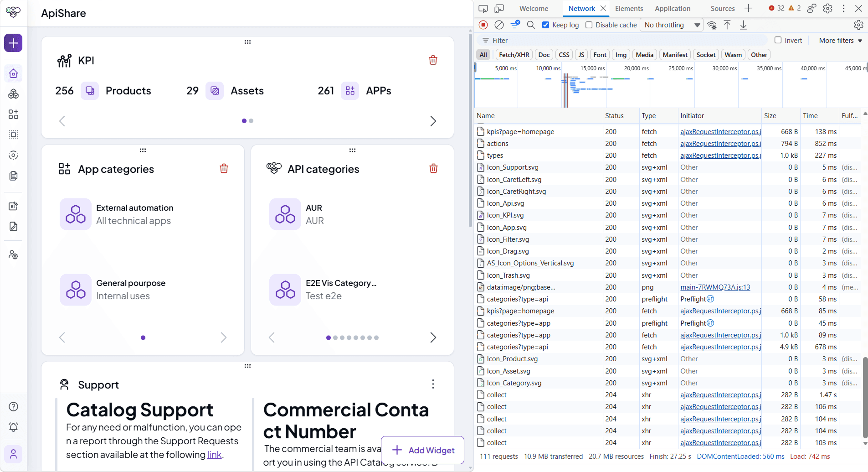868x472 pixels.
Task: Click the help question mark icon
Action: pos(13,406)
